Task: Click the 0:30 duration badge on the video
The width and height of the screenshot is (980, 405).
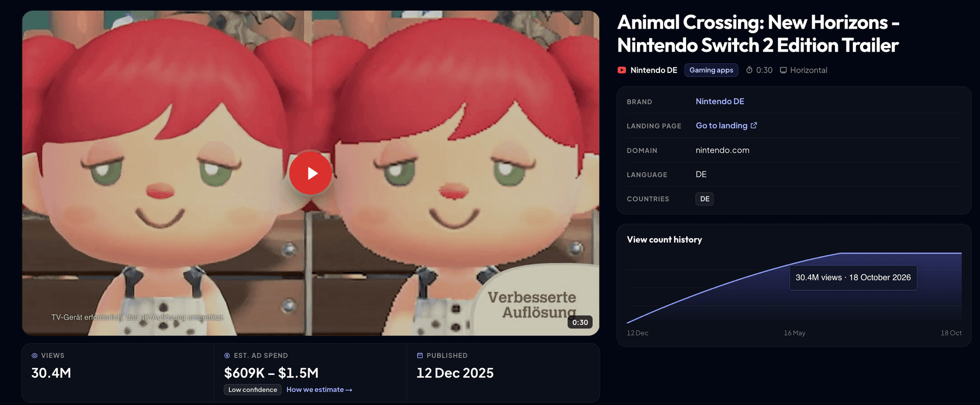Action: tap(580, 322)
